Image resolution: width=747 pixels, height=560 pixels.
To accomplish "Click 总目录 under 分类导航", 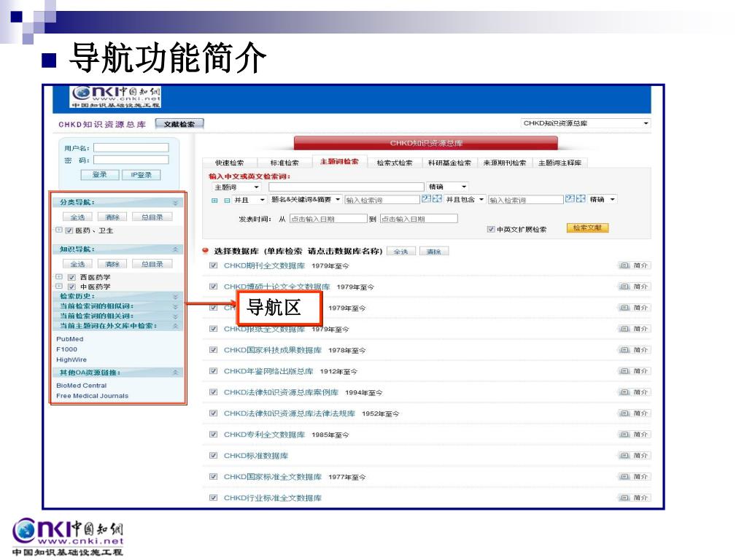I will point(152,217).
